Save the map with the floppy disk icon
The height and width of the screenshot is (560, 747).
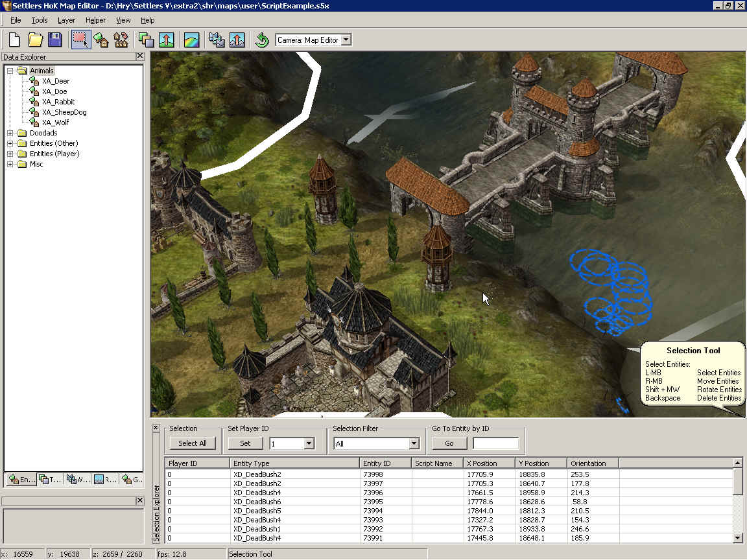(55, 40)
